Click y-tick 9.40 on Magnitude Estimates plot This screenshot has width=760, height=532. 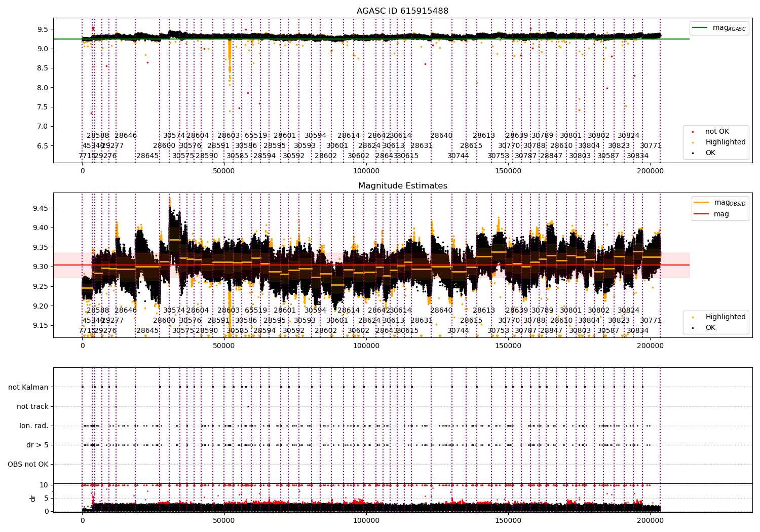[x=41, y=228]
